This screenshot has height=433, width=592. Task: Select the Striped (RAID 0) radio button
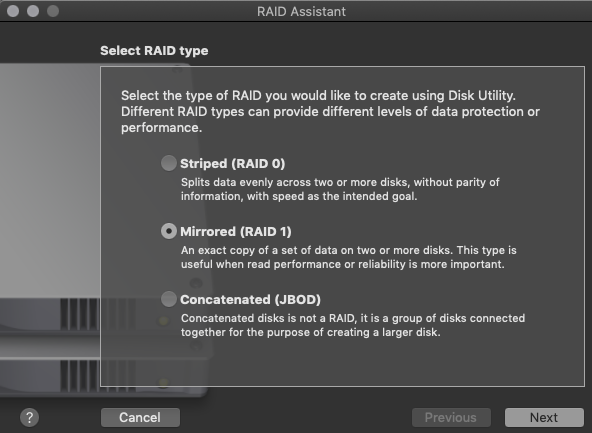[x=168, y=163]
